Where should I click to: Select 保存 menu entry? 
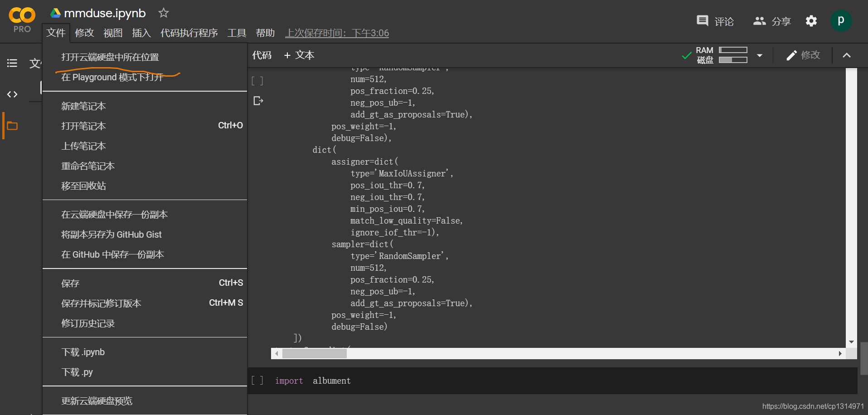click(145, 283)
